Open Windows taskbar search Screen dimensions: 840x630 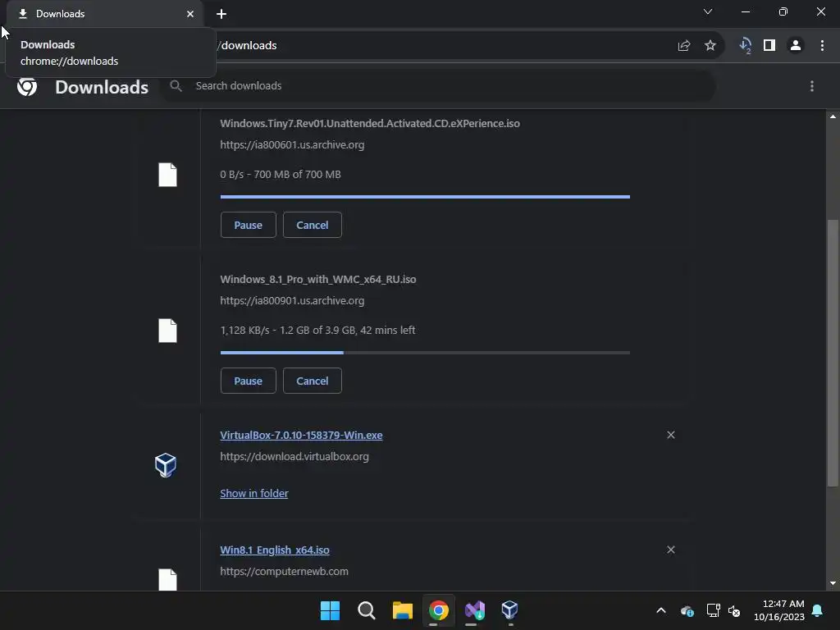pyautogui.click(x=367, y=610)
